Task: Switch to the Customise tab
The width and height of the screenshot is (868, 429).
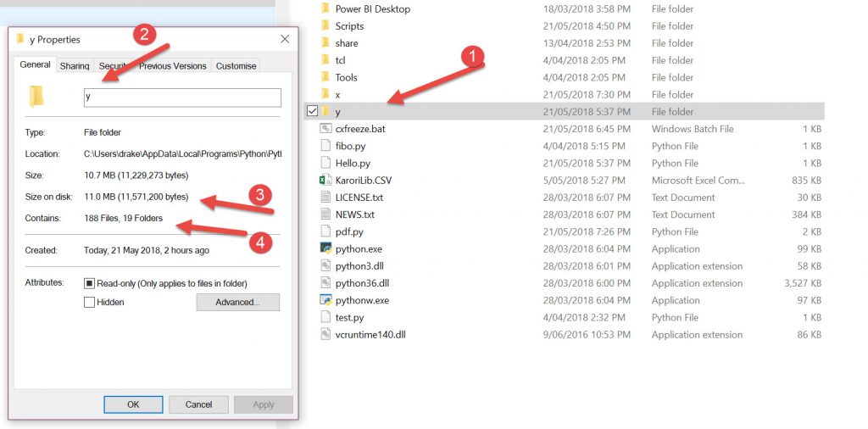Action: 235,66
